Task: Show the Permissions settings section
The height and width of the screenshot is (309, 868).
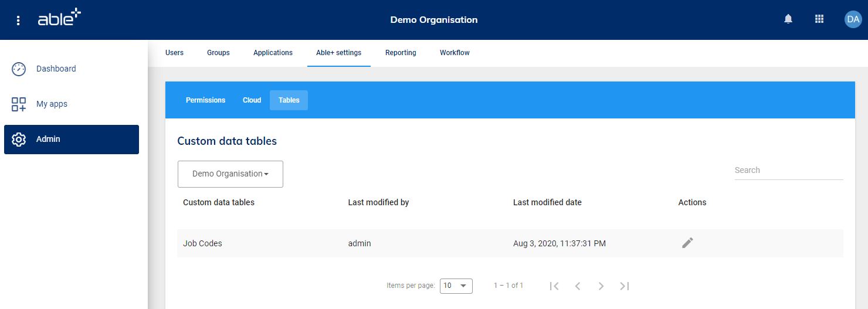Action: point(205,100)
